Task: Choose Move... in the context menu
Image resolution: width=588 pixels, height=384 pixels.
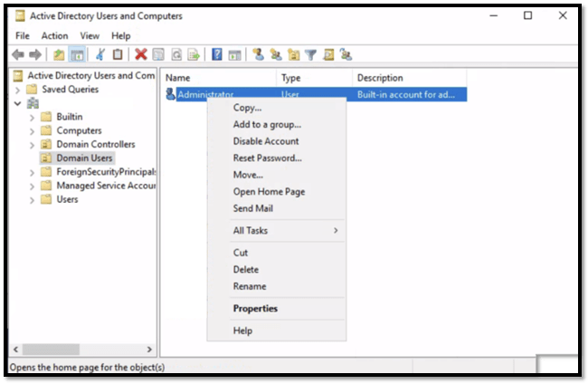Action: [277, 175]
